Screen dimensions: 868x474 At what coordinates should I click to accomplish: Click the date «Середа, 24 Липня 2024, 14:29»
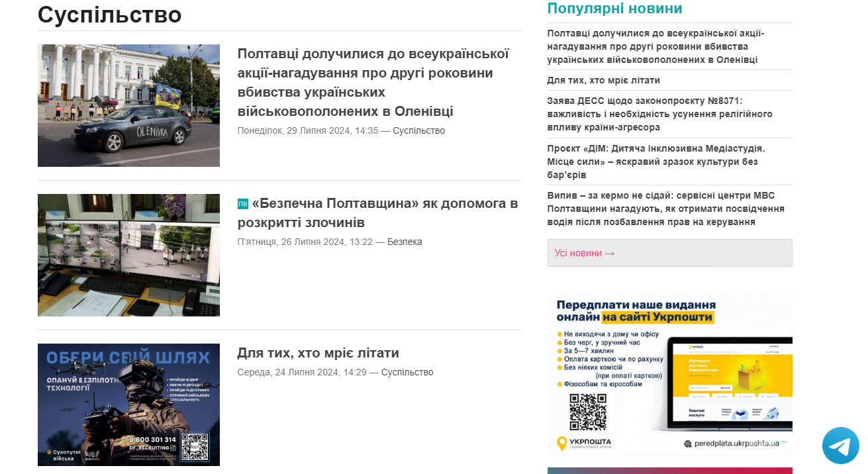coord(302,372)
